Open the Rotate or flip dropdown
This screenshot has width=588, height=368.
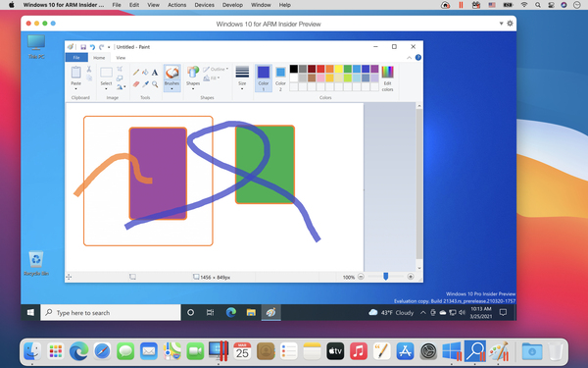(121, 86)
